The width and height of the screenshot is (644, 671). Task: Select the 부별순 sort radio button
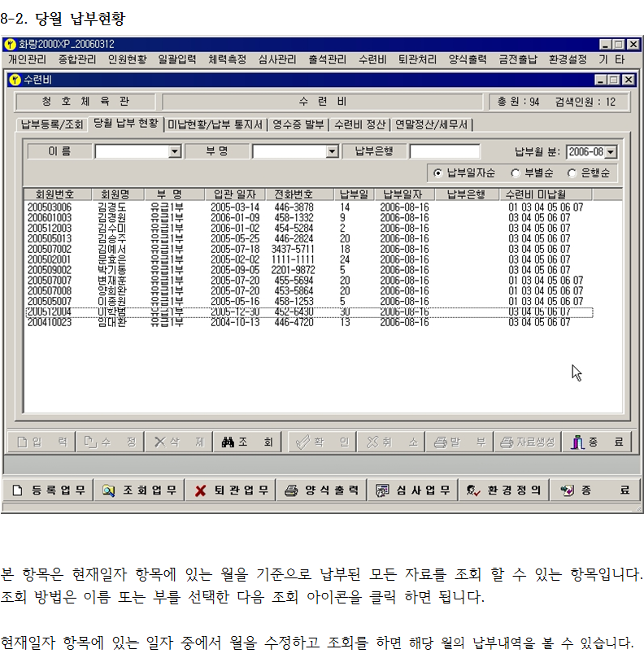coord(515,173)
